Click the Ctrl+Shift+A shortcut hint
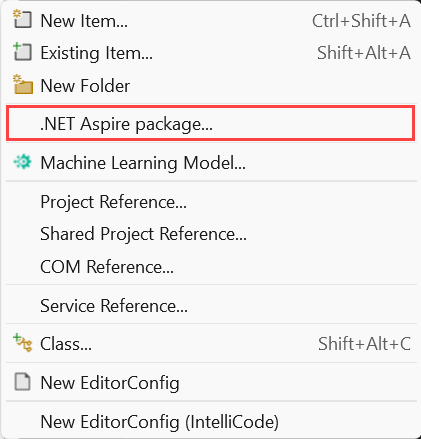This screenshot has width=421, height=439. click(x=361, y=21)
